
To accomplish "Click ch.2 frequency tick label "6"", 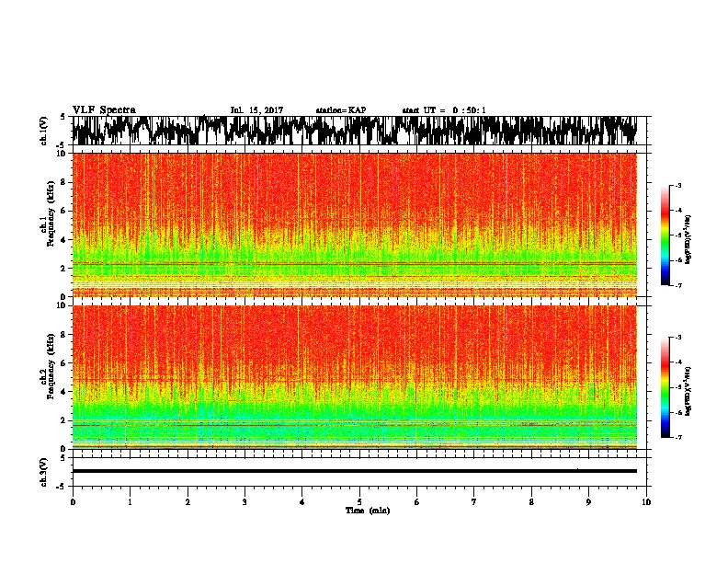I will pos(63,363).
